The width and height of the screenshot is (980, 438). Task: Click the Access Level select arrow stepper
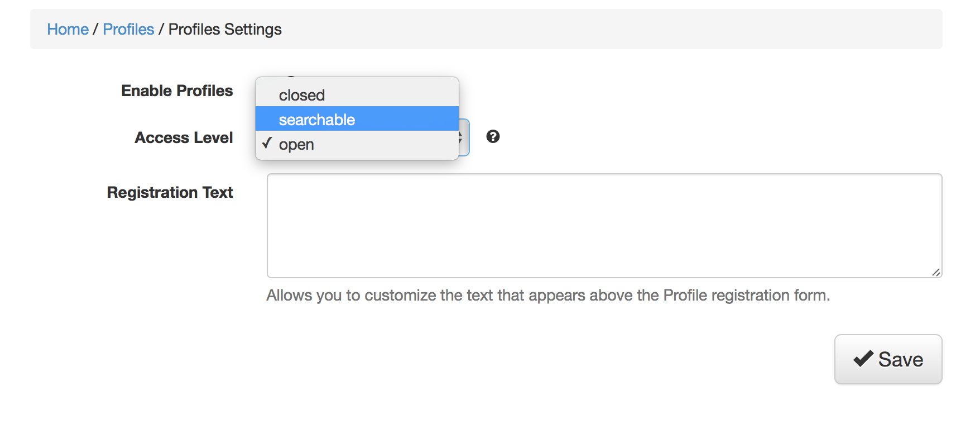tap(463, 137)
